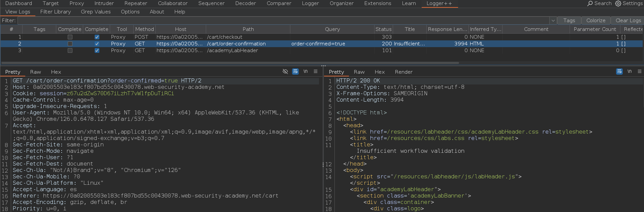
Task: Select the /cart/checkout POST log row
Action: [322, 37]
